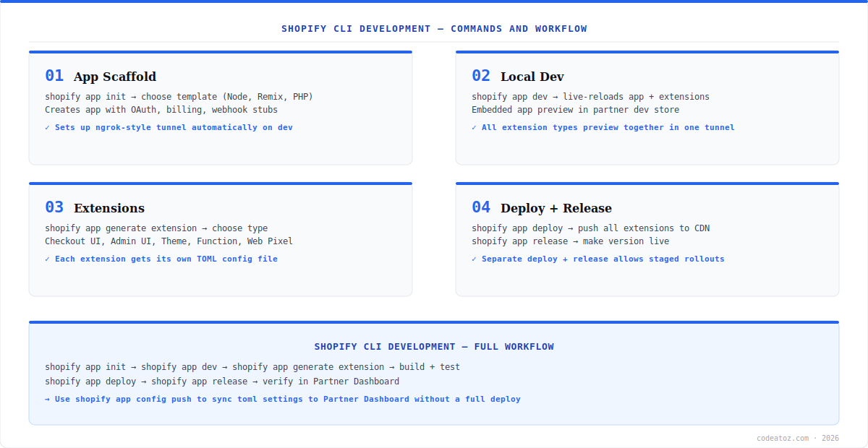Screen dimensions: 868x448
Task: Click 'Embedded app preview in partner dev store'
Action: click(x=575, y=110)
